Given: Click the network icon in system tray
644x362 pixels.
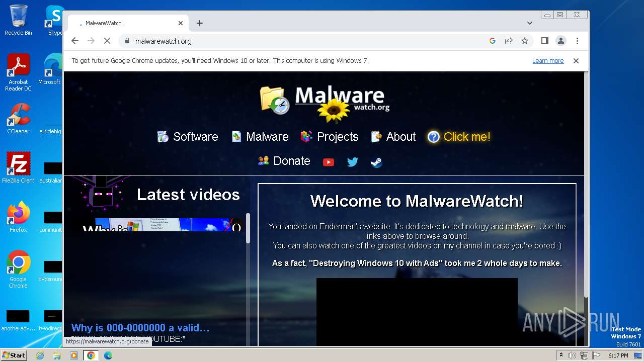Looking at the screenshot, I should pos(584,355).
